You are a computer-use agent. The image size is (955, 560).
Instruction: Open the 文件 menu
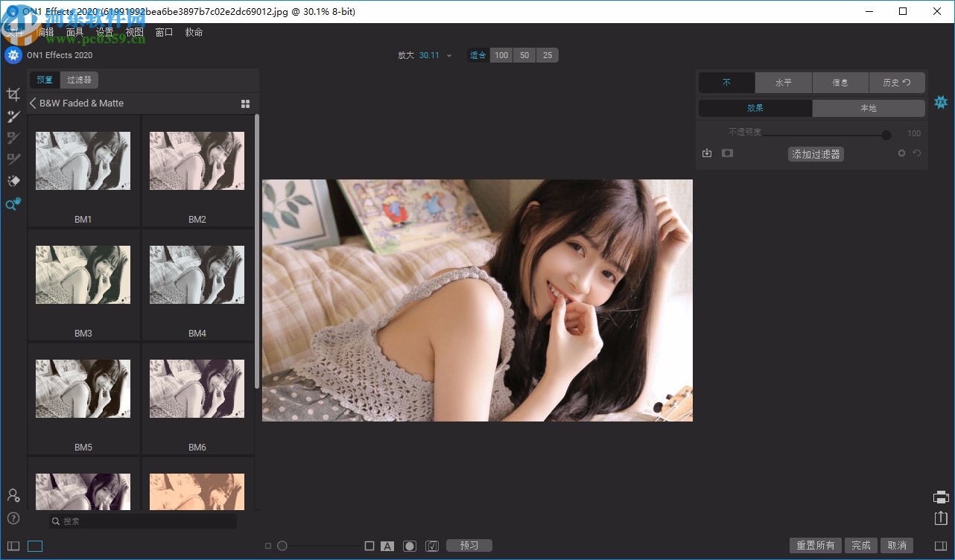pyautogui.click(x=16, y=32)
